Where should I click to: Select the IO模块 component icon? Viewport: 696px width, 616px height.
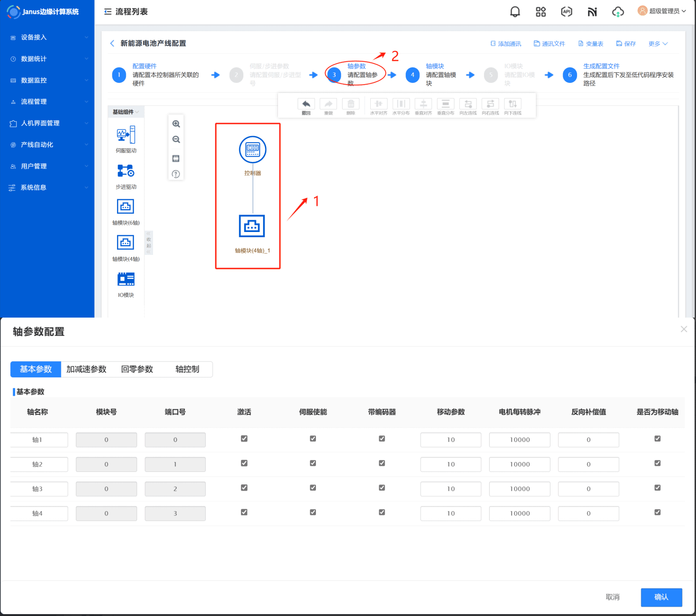(x=126, y=279)
